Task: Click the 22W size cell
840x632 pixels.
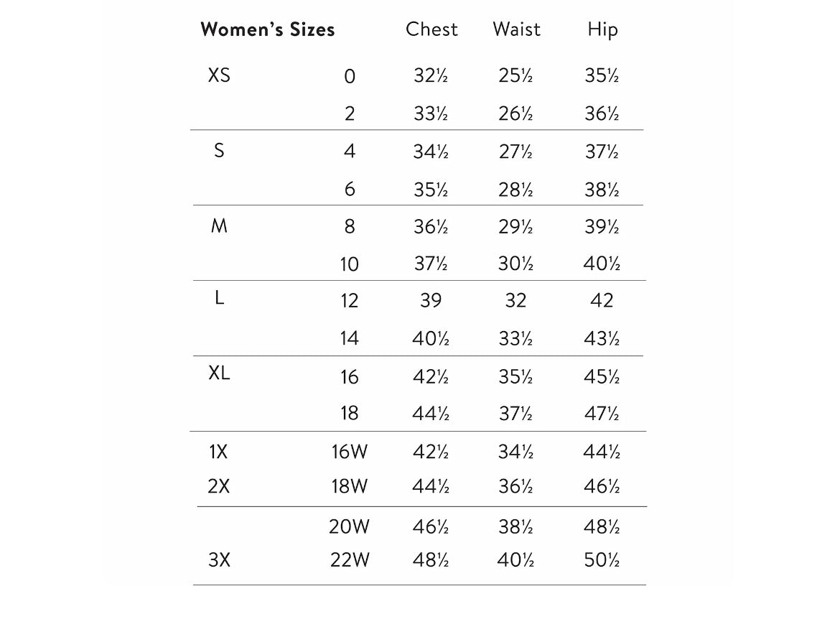Action: [x=350, y=560]
